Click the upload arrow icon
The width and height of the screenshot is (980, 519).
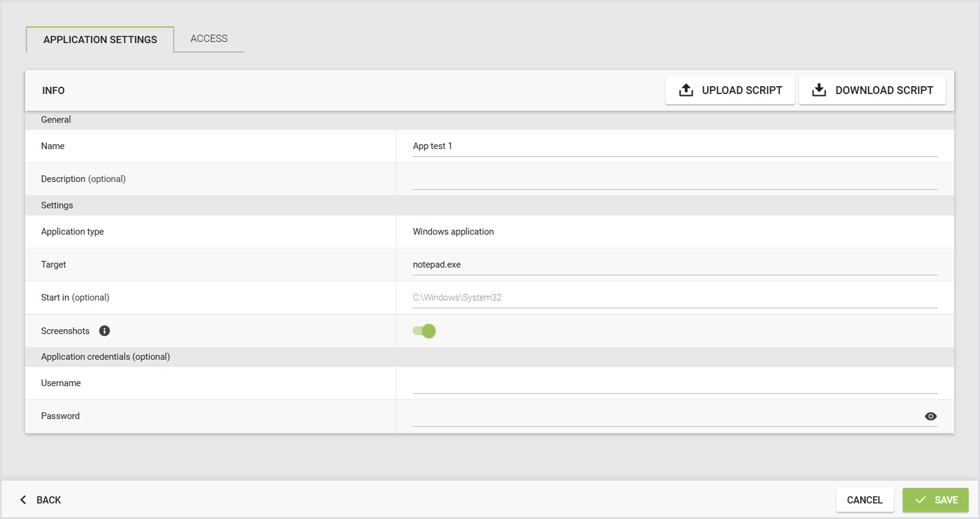[x=686, y=90]
